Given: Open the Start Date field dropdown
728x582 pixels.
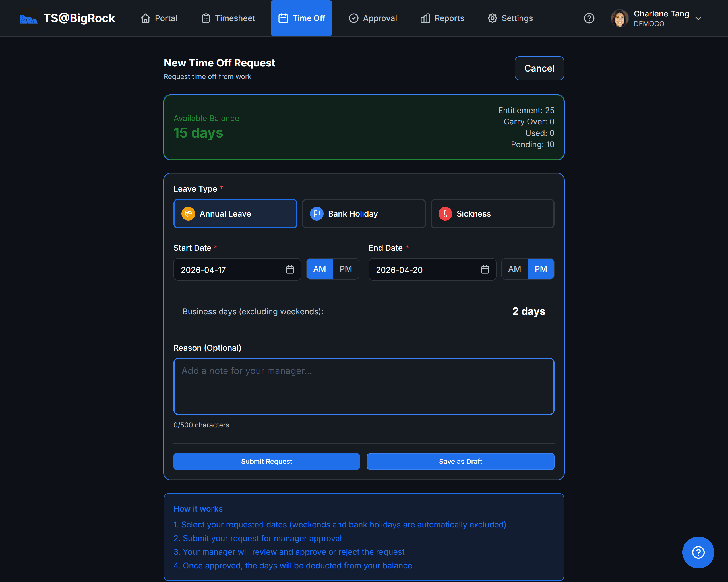Looking at the screenshot, I should point(236,269).
